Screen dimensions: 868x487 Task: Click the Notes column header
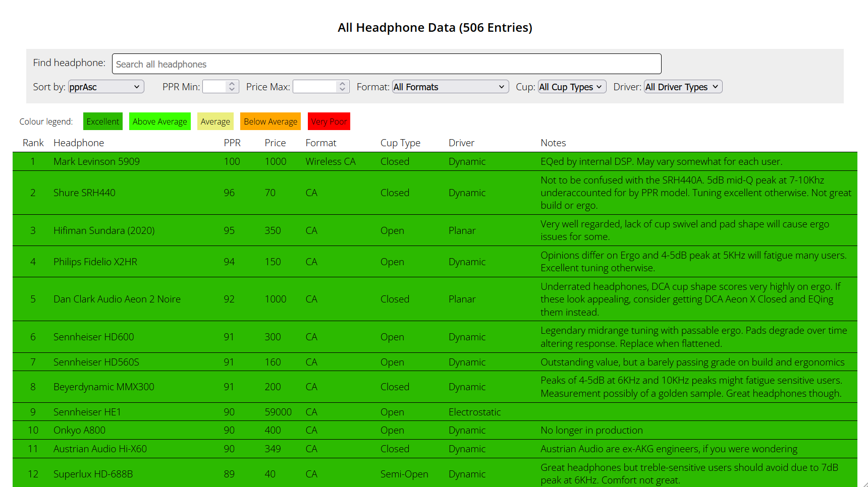[553, 143]
